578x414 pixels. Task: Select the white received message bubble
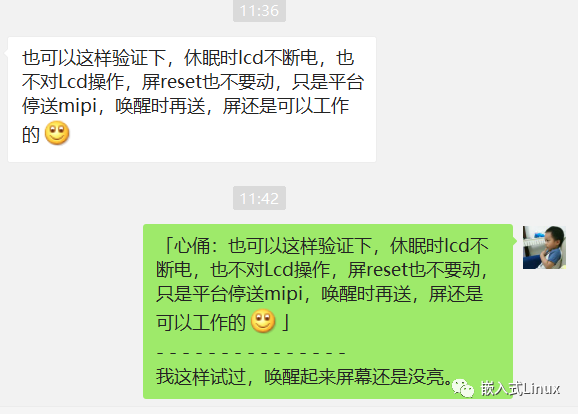point(192,99)
